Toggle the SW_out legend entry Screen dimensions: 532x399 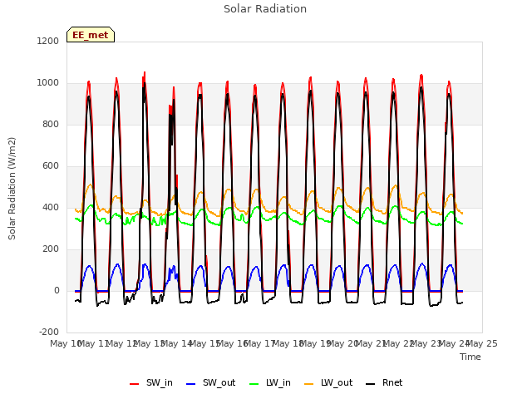click(x=210, y=383)
